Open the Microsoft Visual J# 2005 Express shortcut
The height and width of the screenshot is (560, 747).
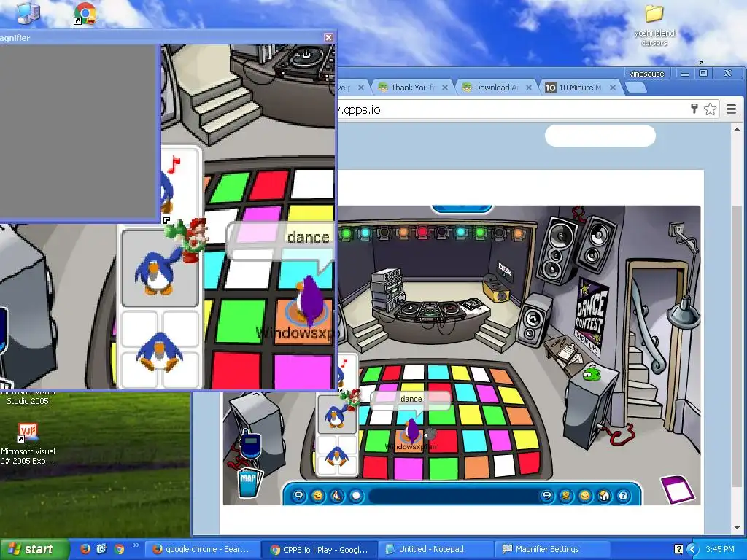tap(28, 444)
